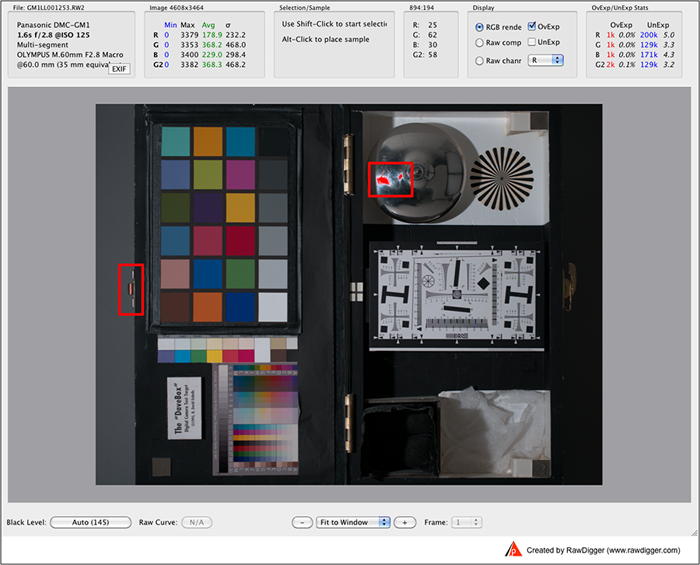Click the www.rawdigger.com credit text
This screenshot has height=565, width=700.
[645, 550]
